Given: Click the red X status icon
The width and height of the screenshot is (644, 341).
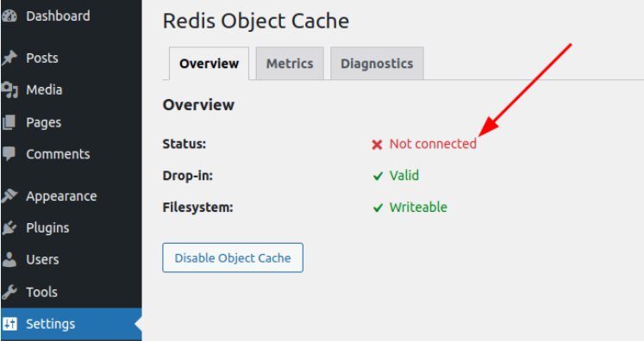Looking at the screenshot, I should pos(377,145).
